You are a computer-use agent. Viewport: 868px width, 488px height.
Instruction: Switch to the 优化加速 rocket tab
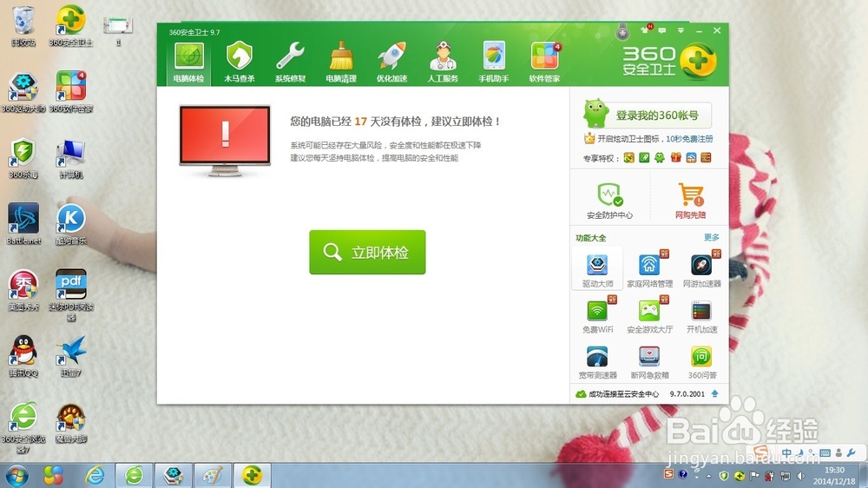click(392, 63)
